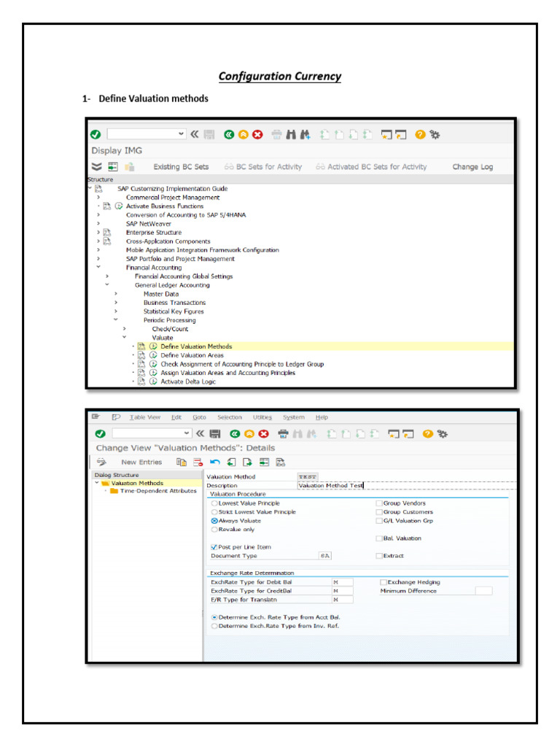Click the documentation icon beside Define Valuation Areas
The width and height of the screenshot is (560, 747).
[x=141, y=355]
